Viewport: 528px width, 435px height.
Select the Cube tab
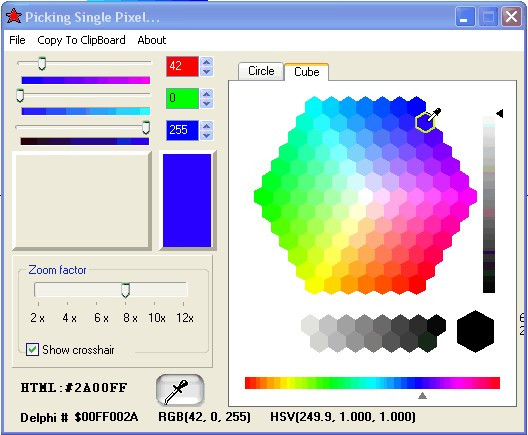[306, 72]
